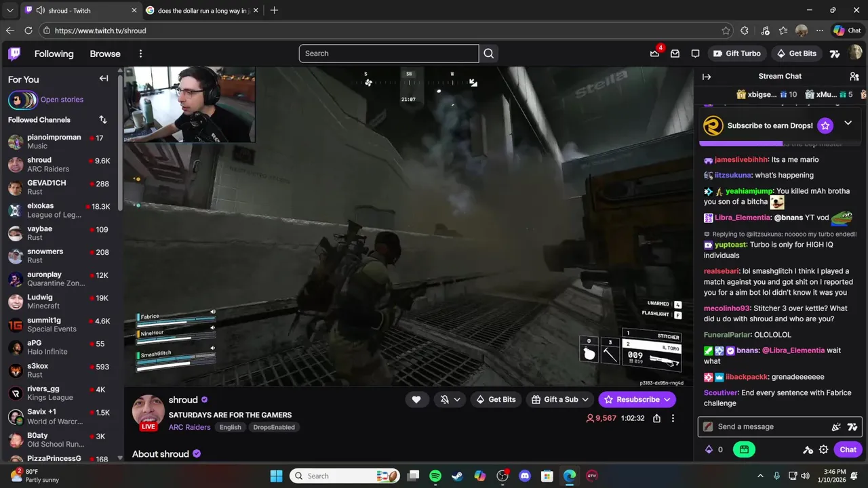Go to the Browse tab

pyautogui.click(x=105, y=54)
